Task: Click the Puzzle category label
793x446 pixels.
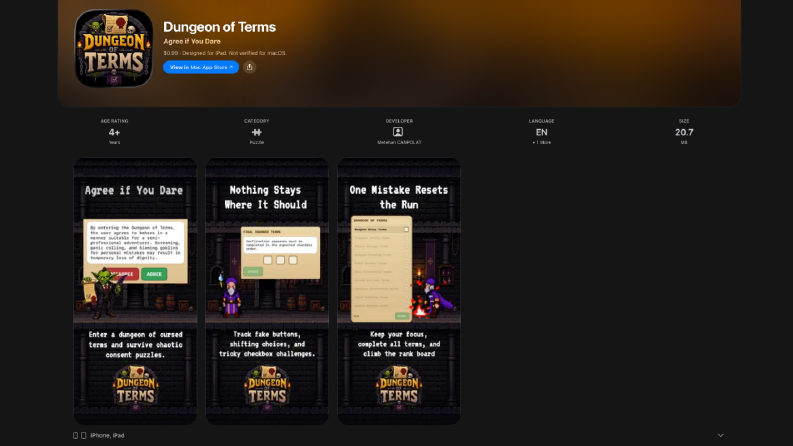Action: click(256, 143)
